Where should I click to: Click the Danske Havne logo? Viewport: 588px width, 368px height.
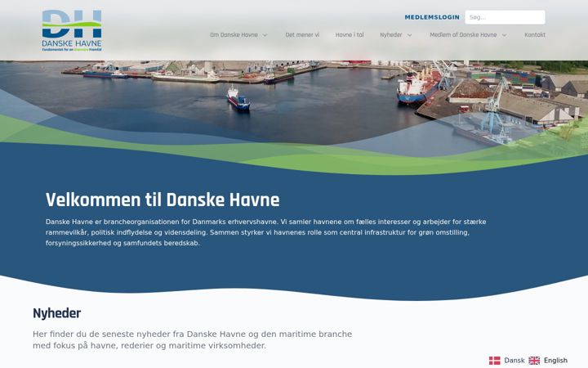pyautogui.click(x=72, y=30)
